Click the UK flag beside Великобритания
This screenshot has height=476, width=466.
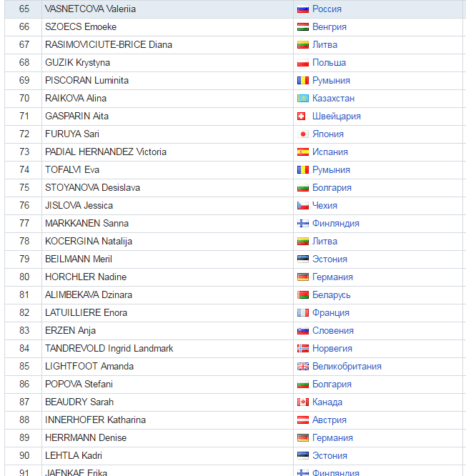coord(302,367)
